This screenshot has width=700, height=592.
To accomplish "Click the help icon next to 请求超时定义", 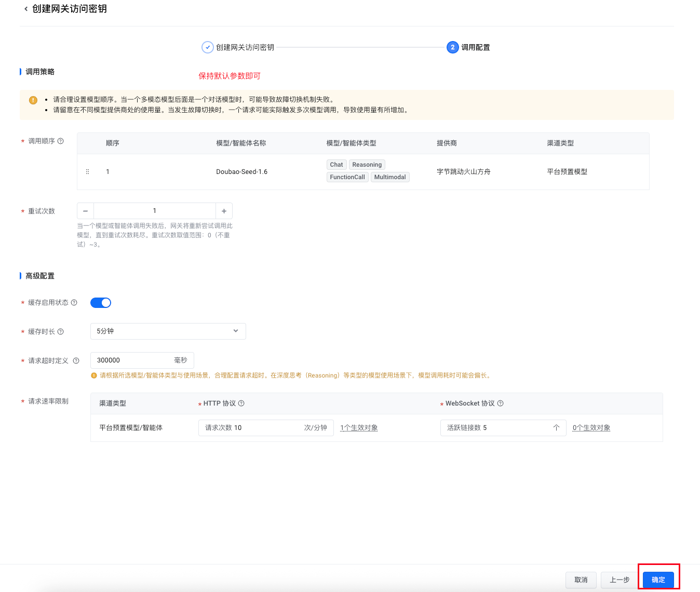I will coord(76,361).
